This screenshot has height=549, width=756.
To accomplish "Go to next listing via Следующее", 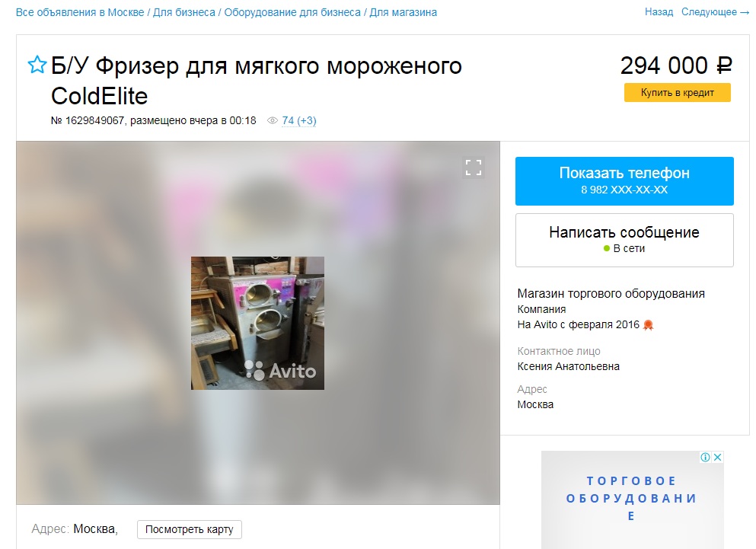I will [715, 12].
